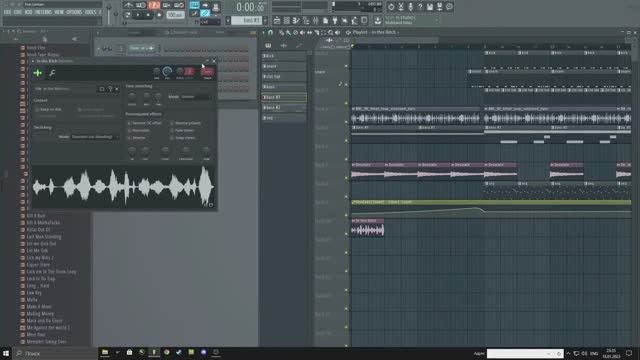Screen dimensions: 640x360
Task: Select the snare pattern in picker
Action: point(284,66)
